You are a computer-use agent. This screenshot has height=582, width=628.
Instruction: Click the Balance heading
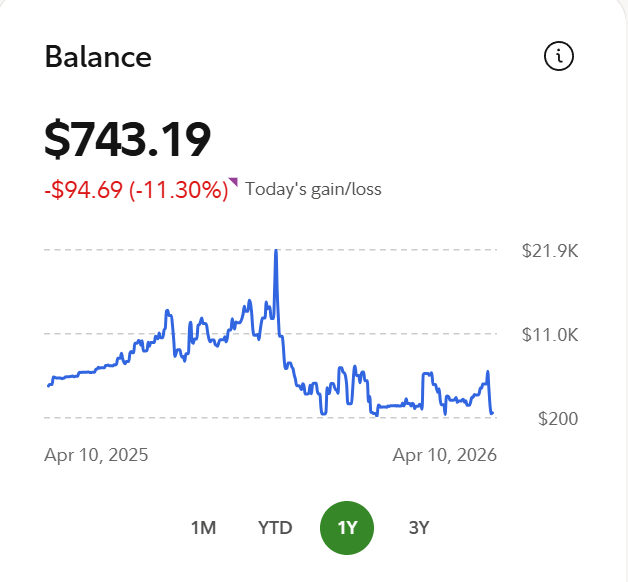pos(98,57)
